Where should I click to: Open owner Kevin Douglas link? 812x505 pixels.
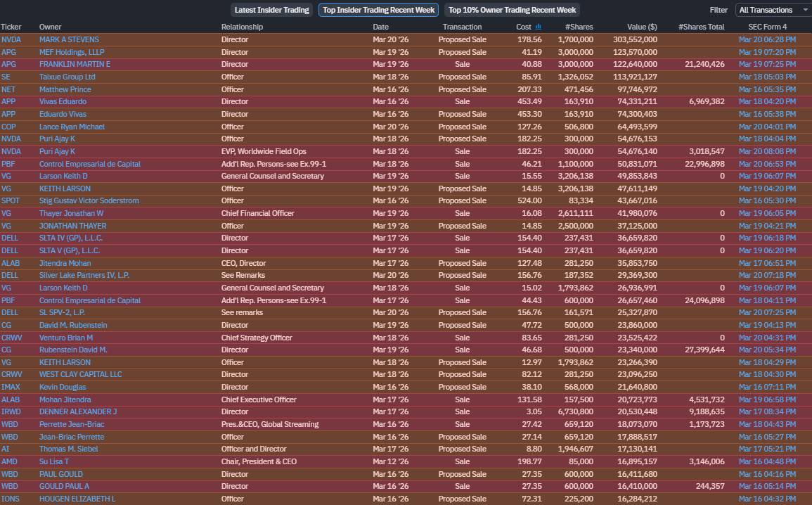coord(63,387)
